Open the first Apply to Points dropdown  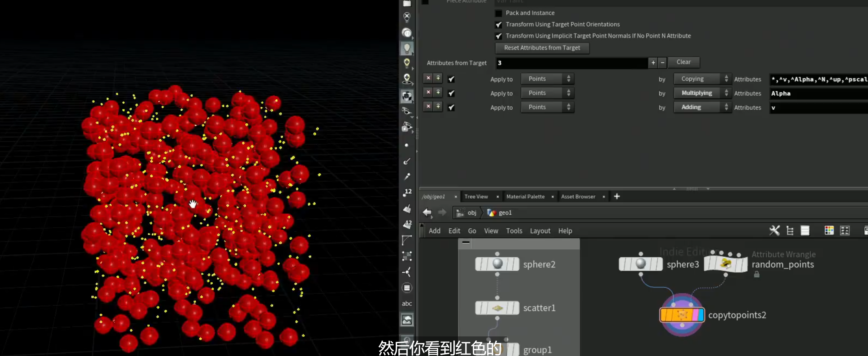(x=547, y=79)
